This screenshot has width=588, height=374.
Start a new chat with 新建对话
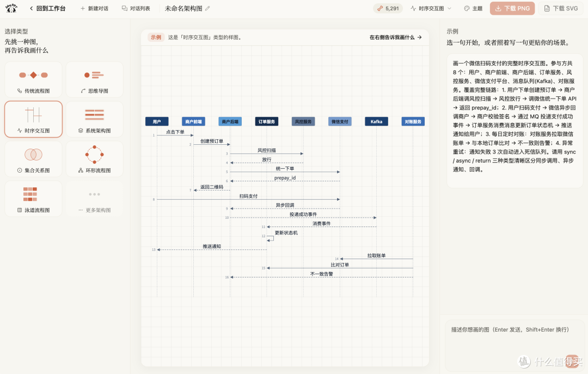[x=95, y=8]
